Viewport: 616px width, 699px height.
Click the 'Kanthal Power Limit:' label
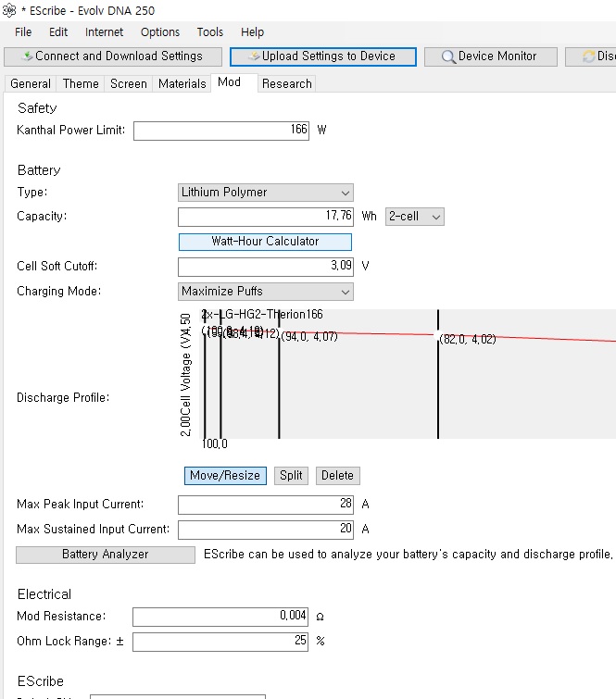pyautogui.click(x=71, y=131)
